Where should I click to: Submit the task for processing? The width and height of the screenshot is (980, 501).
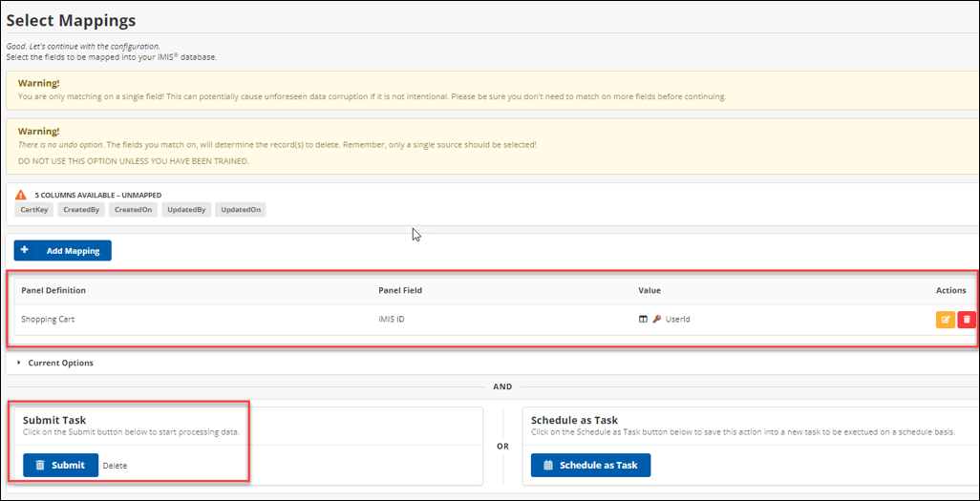click(60, 465)
